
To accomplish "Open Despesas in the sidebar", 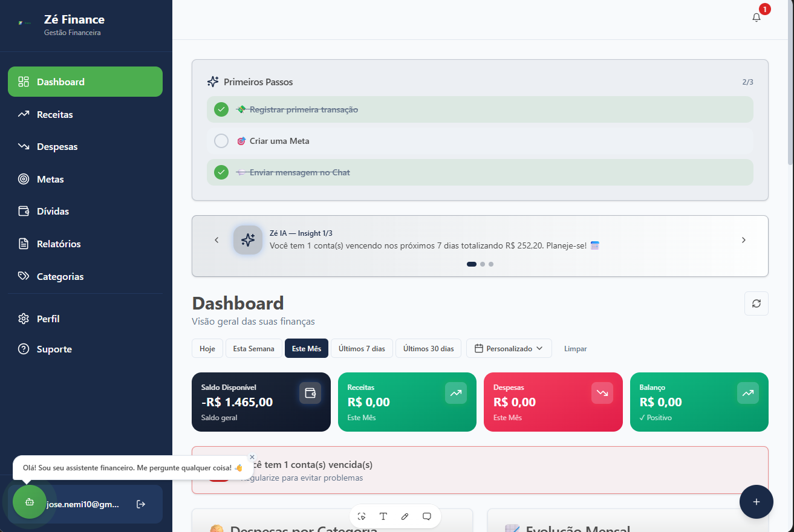I will 85,147.
